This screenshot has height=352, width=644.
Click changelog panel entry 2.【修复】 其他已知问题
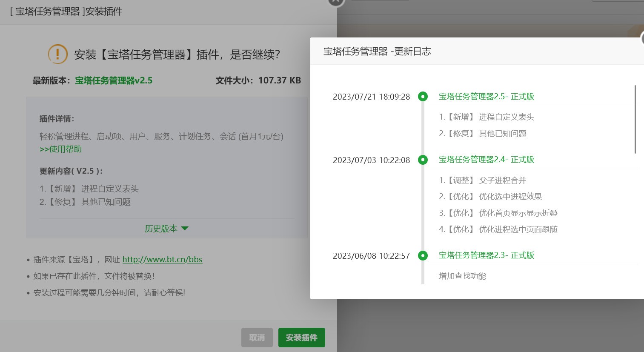point(483,134)
